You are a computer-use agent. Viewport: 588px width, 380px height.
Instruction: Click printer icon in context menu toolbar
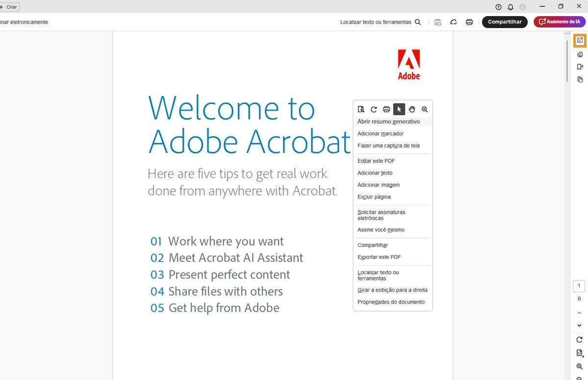(x=387, y=109)
